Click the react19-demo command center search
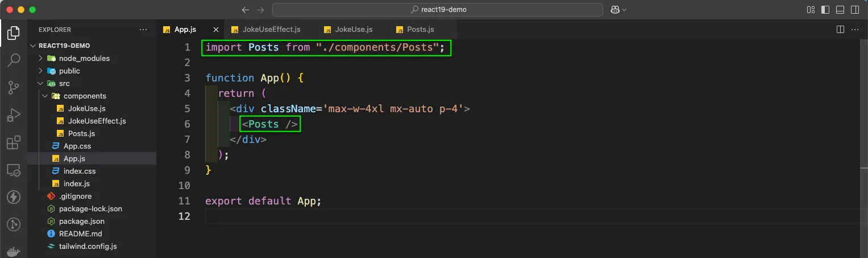Screen dimensions: 868x258 coord(438,10)
